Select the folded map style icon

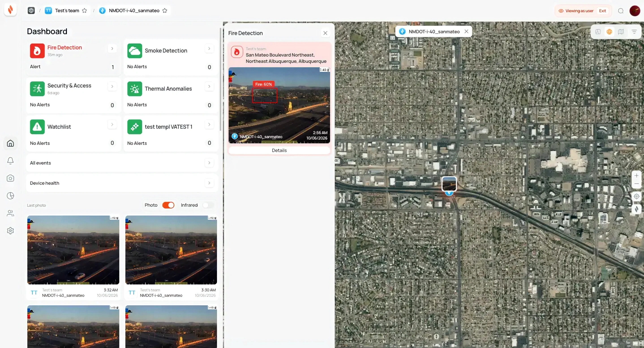pos(621,32)
